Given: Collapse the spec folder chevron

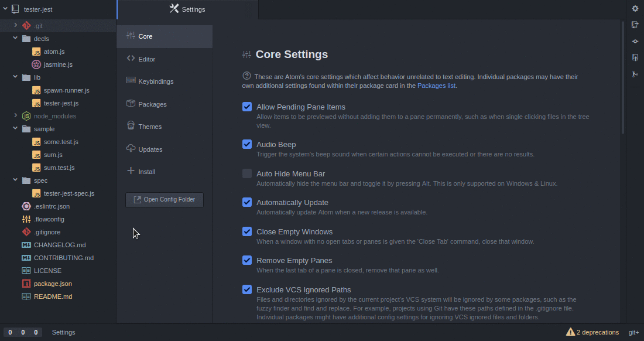Looking at the screenshot, I should pos(15,180).
